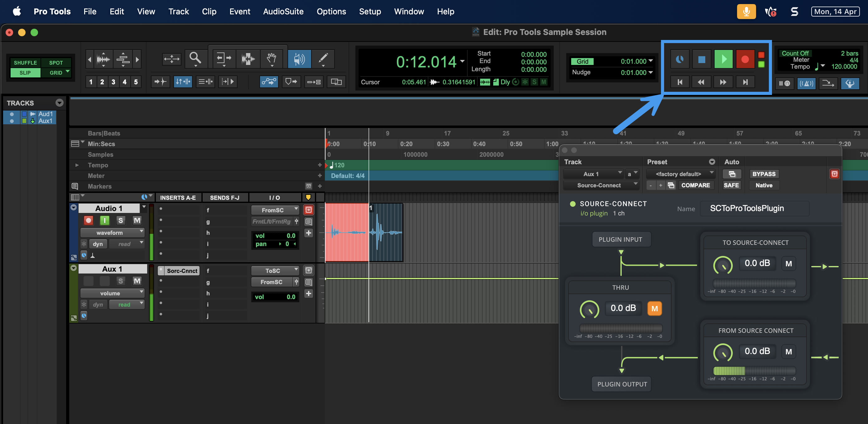
Task: Click the Stop button in transport
Action: 702,60
